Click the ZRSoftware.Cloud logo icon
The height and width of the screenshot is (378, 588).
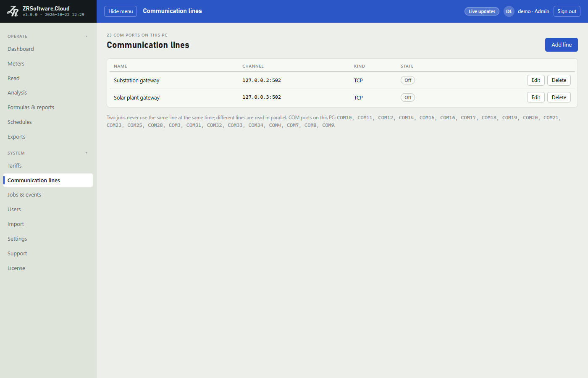[13, 11]
